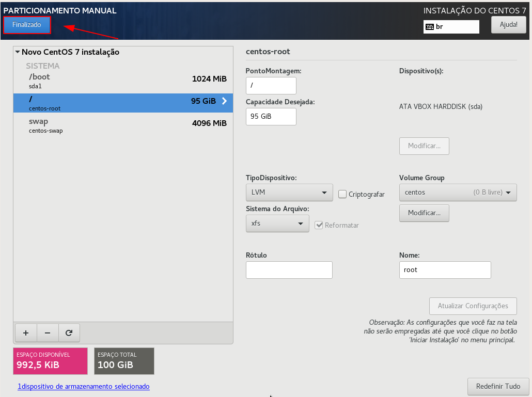Open the 1dispositivo de armazenamento selecionado link
Image resolution: width=532 pixels, height=397 pixels.
point(84,387)
